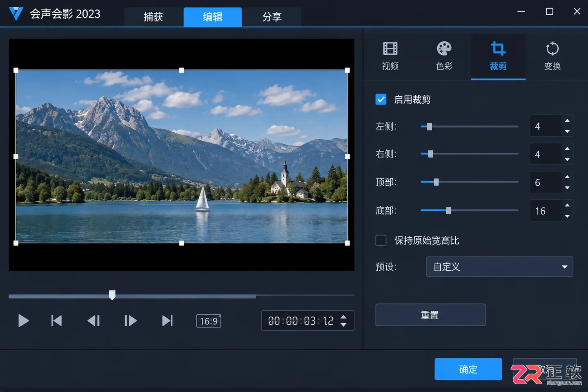Viewport: 588px width, 392px height.
Task: Play the video preview
Action: tap(24, 321)
